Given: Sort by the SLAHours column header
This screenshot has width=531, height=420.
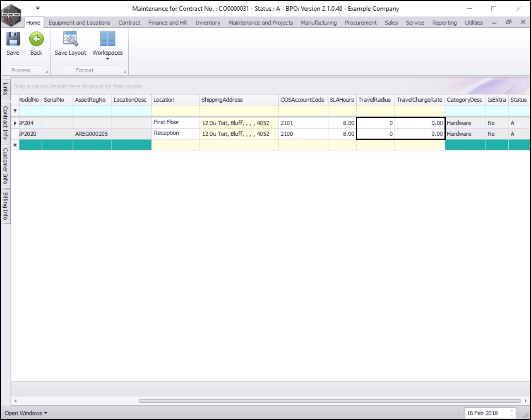Looking at the screenshot, I should (342, 100).
